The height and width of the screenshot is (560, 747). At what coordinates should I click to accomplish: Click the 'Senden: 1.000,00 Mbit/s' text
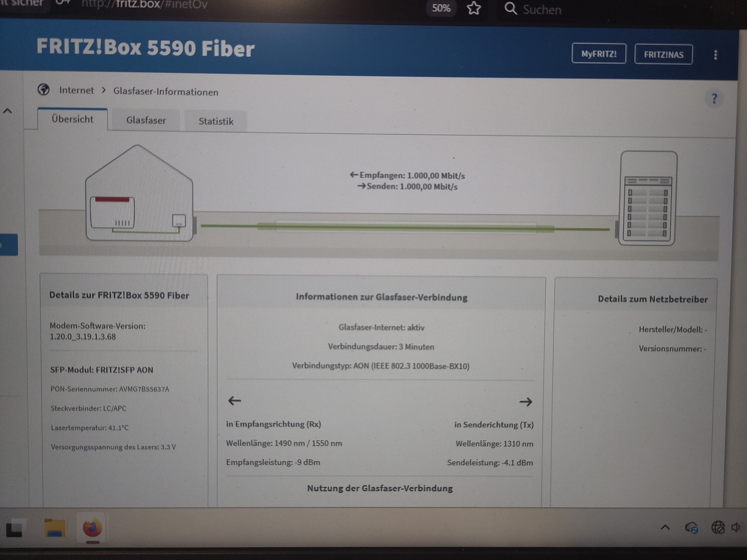pyautogui.click(x=412, y=187)
